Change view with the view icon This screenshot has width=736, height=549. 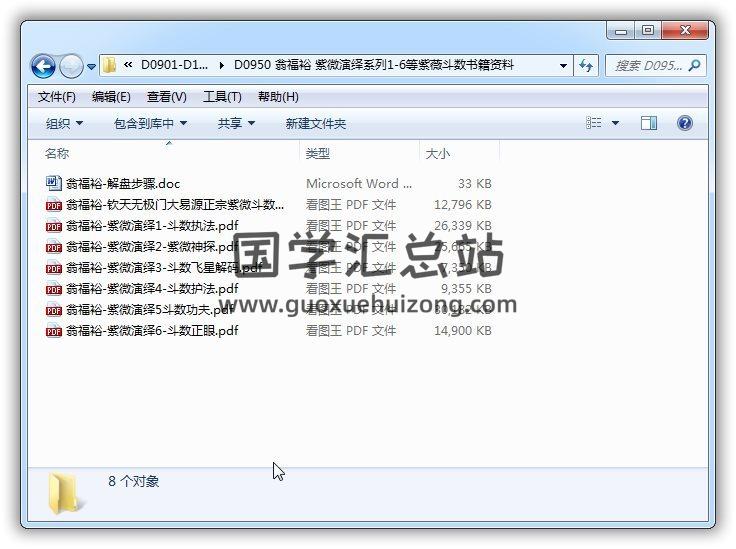point(594,123)
